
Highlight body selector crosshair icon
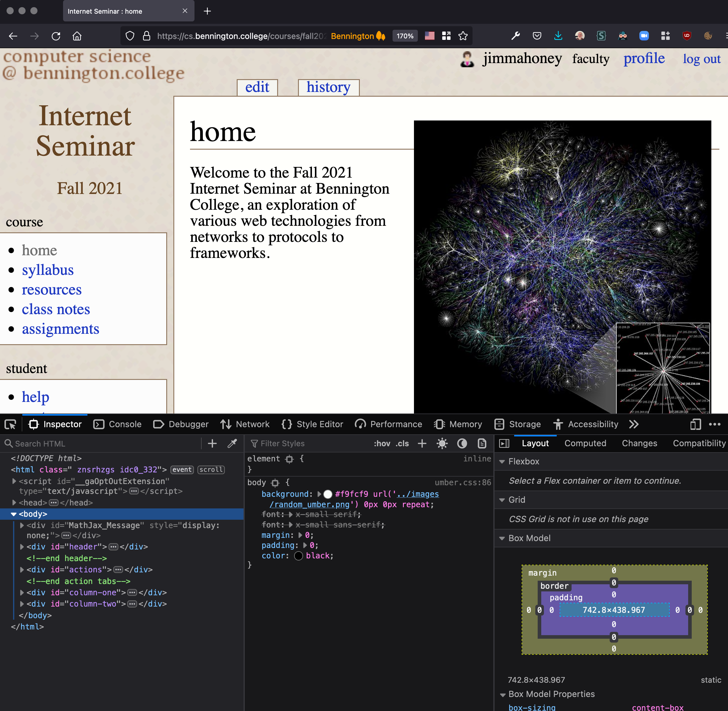pyautogui.click(x=275, y=483)
